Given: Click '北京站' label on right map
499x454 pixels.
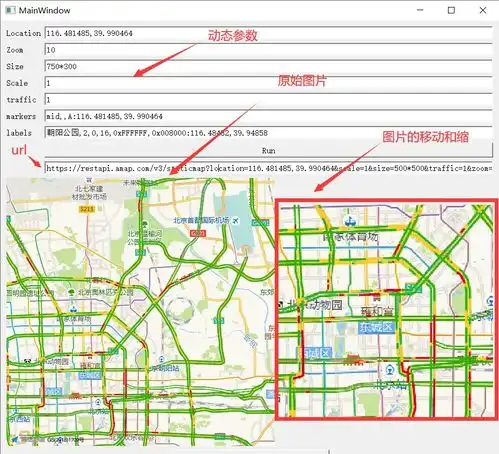Looking at the screenshot, I should point(391,385).
